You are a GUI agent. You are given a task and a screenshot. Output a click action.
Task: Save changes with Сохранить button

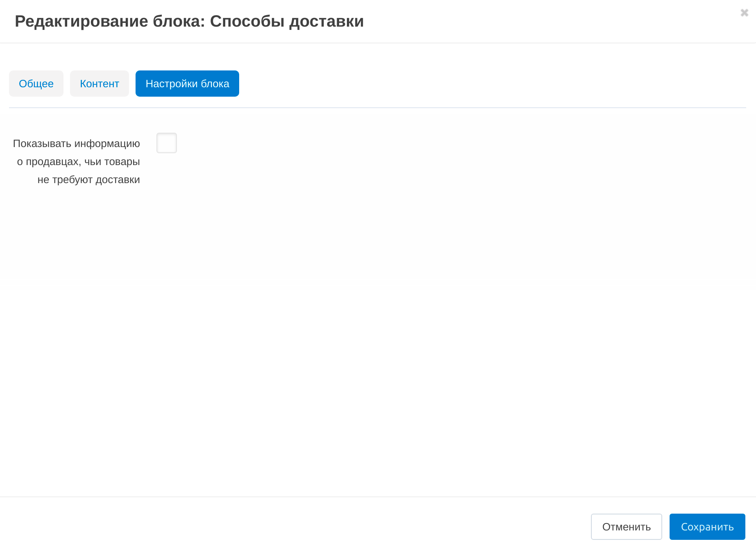[707, 527]
